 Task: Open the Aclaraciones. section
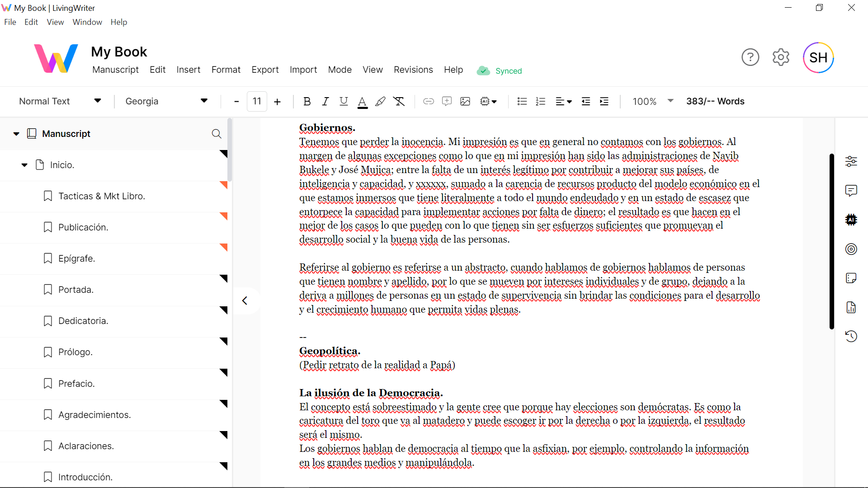[x=114, y=446]
